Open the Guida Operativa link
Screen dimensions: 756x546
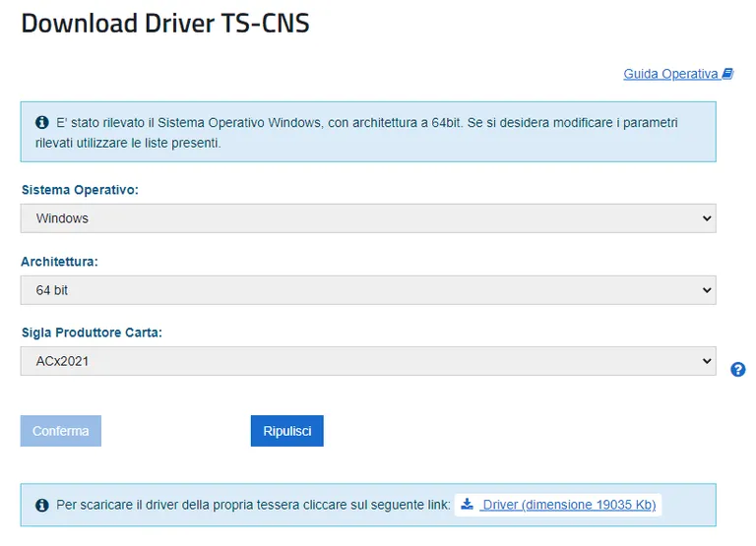(x=678, y=74)
